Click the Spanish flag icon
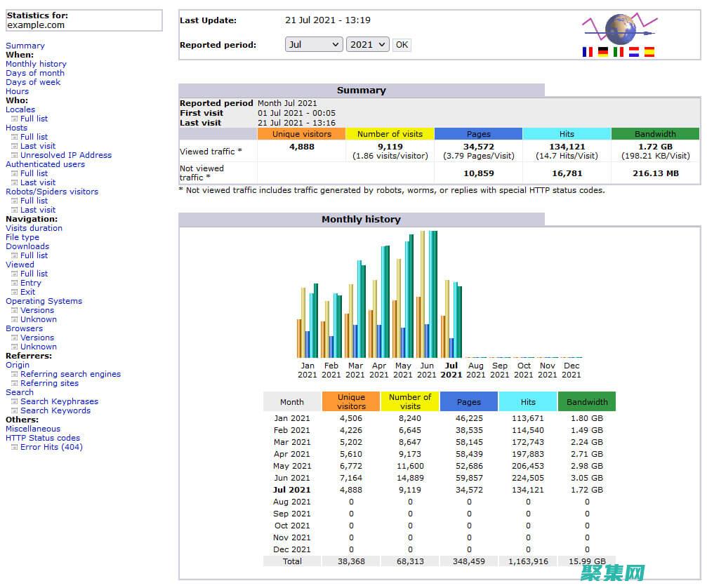The height and width of the screenshot is (588, 707). click(x=649, y=52)
